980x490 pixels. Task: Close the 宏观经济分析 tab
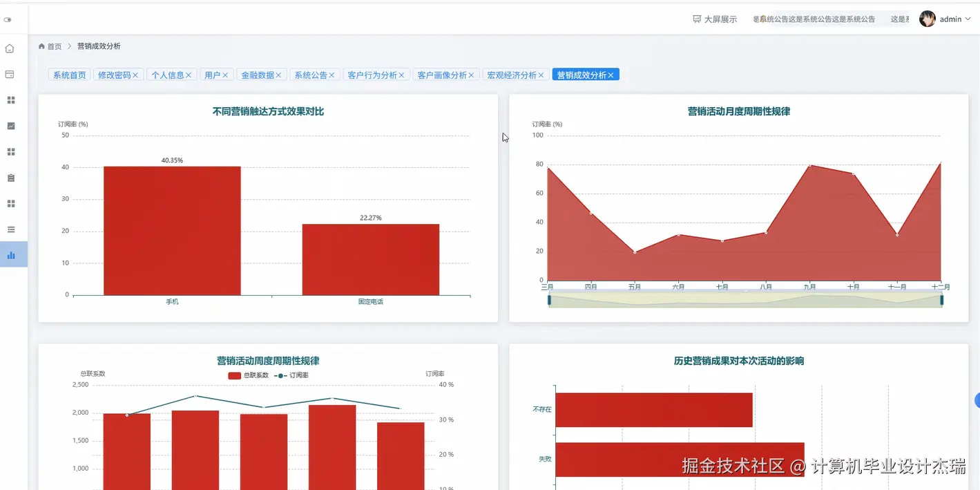541,75
